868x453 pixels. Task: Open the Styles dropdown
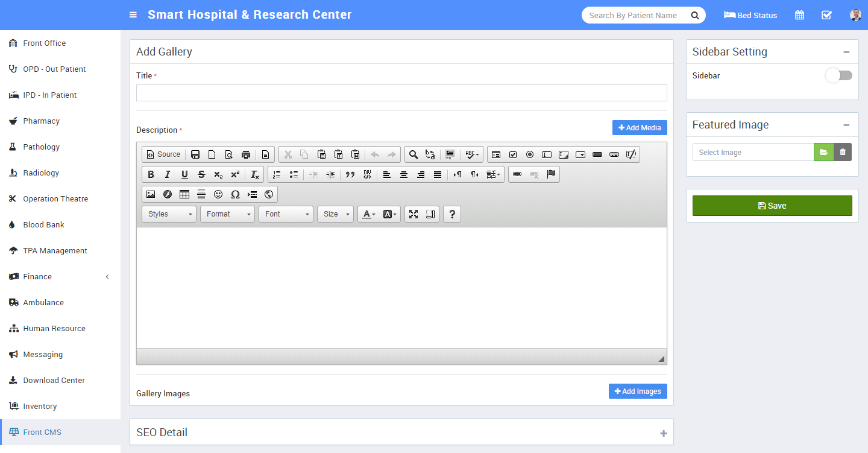coord(169,214)
